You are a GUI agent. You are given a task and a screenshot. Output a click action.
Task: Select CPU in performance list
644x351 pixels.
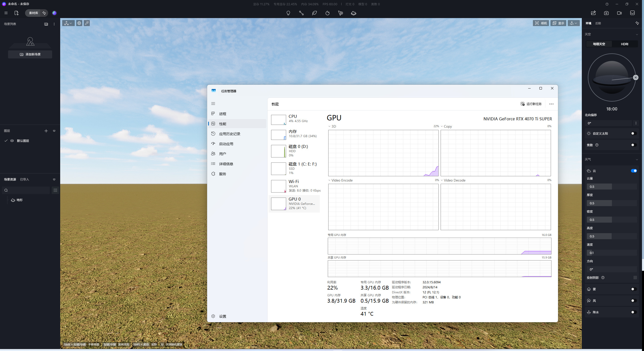coord(294,120)
